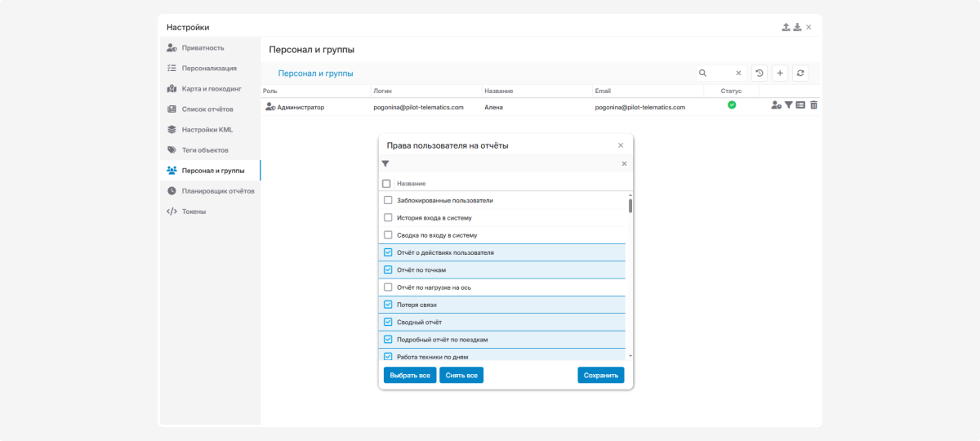
Task: Open the Планировщик отчётов section
Action: [217, 191]
